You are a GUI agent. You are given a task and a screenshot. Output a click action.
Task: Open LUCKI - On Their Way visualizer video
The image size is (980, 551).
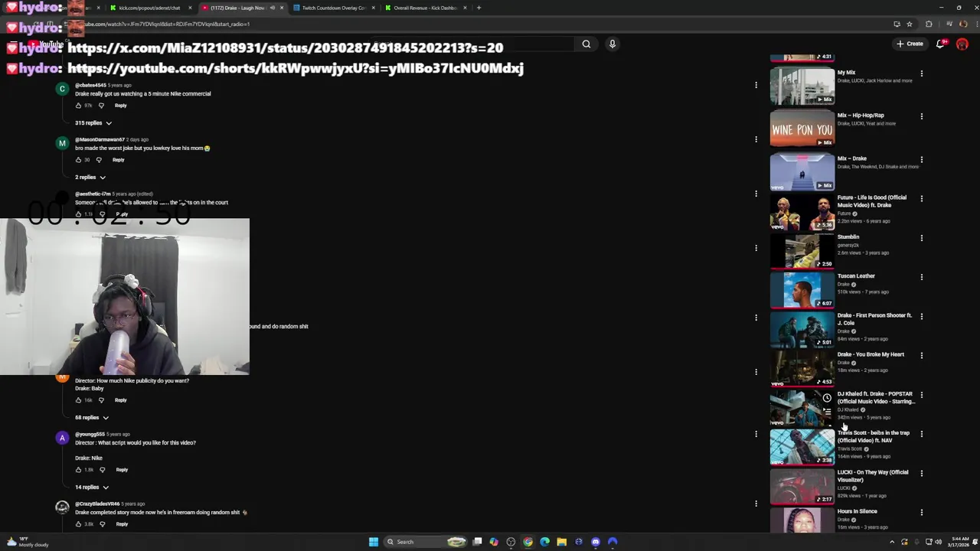(802, 487)
